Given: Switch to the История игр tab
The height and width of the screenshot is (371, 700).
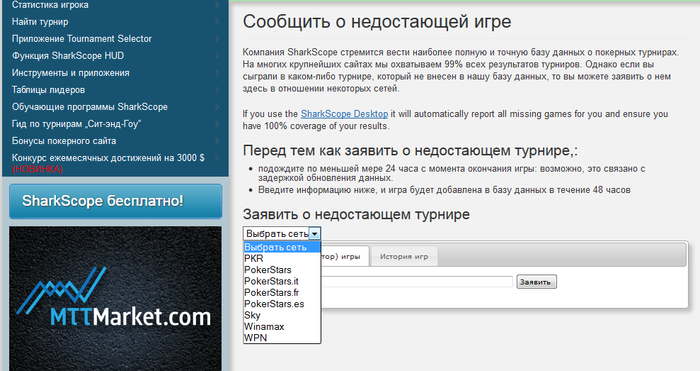Looking at the screenshot, I should click(404, 257).
